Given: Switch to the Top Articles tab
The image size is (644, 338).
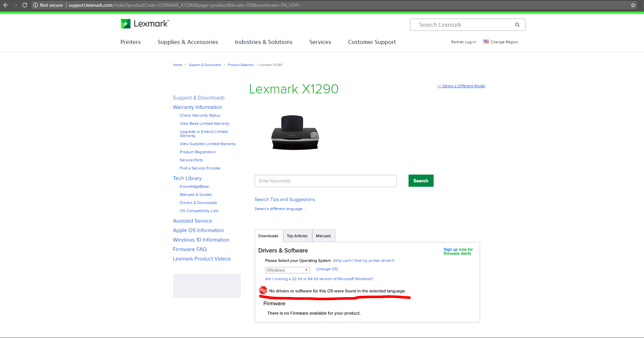Looking at the screenshot, I should [x=297, y=236].
